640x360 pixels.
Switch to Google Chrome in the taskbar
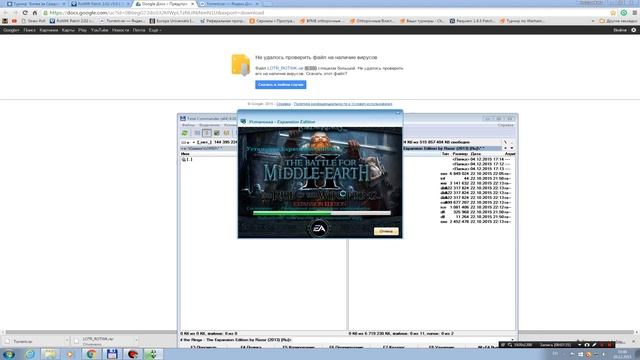(91, 354)
